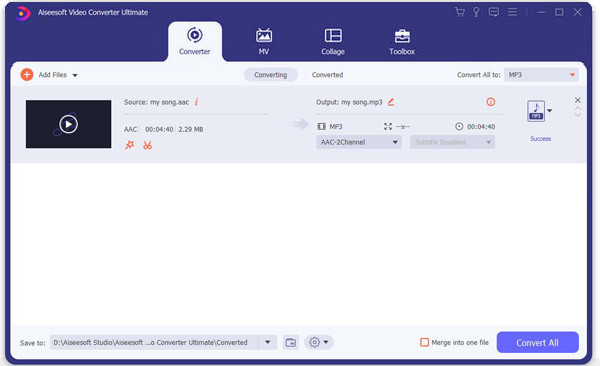Click the Convert All button

(x=537, y=342)
